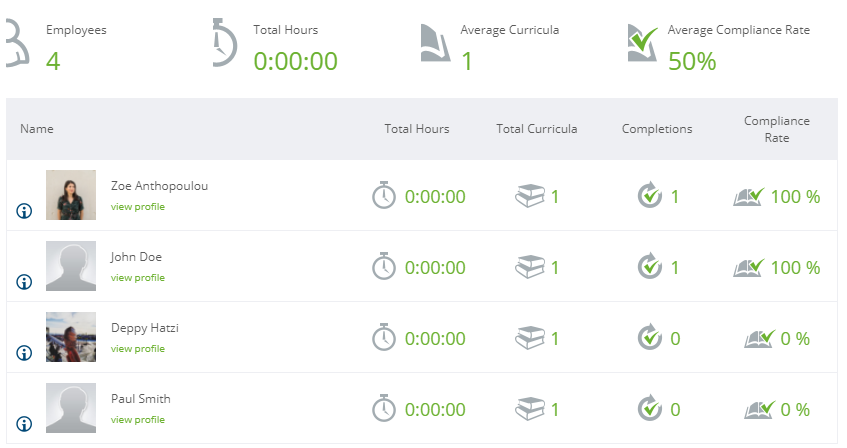847x448 pixels.
Task: Open John Doe's view profile link
Action: tap(138, 278)
